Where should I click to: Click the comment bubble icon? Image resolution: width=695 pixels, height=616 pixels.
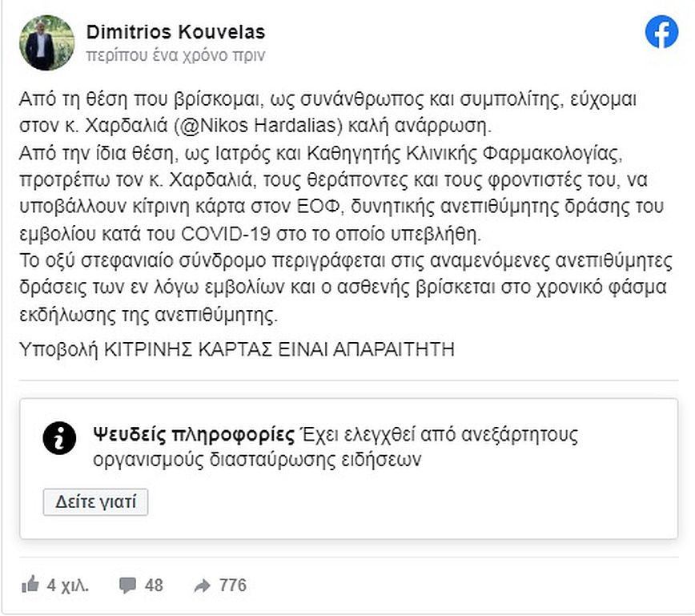(127, 586)
